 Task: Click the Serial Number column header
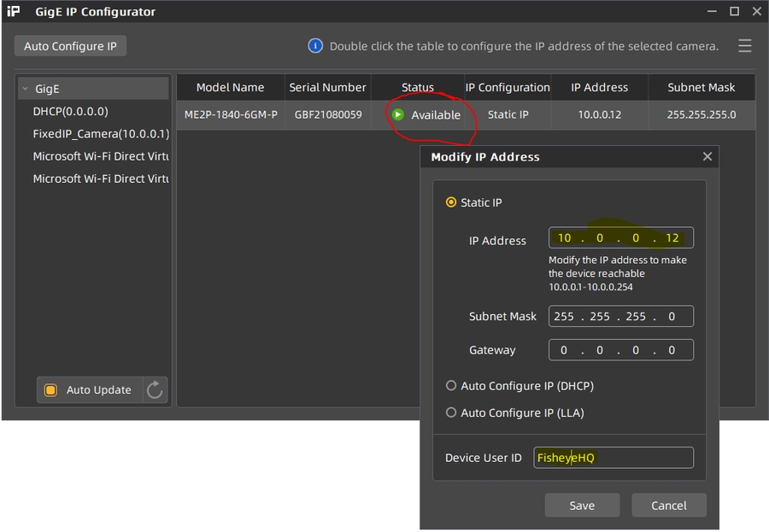click(x=327, y=87)
